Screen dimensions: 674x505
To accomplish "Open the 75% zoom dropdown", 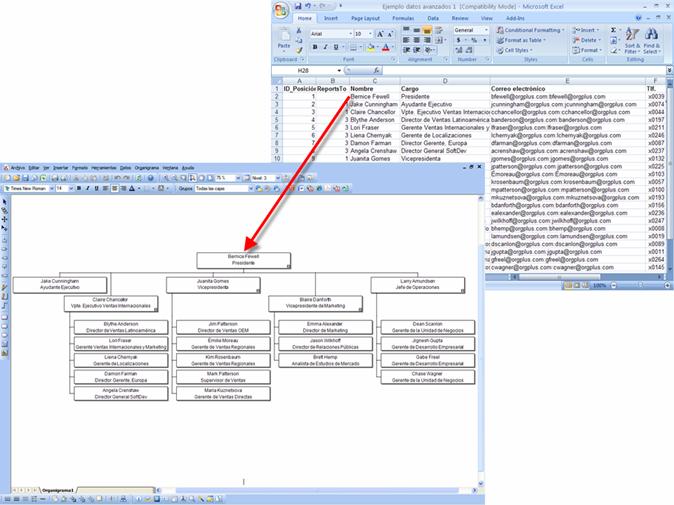I will (x=238, y=178).
